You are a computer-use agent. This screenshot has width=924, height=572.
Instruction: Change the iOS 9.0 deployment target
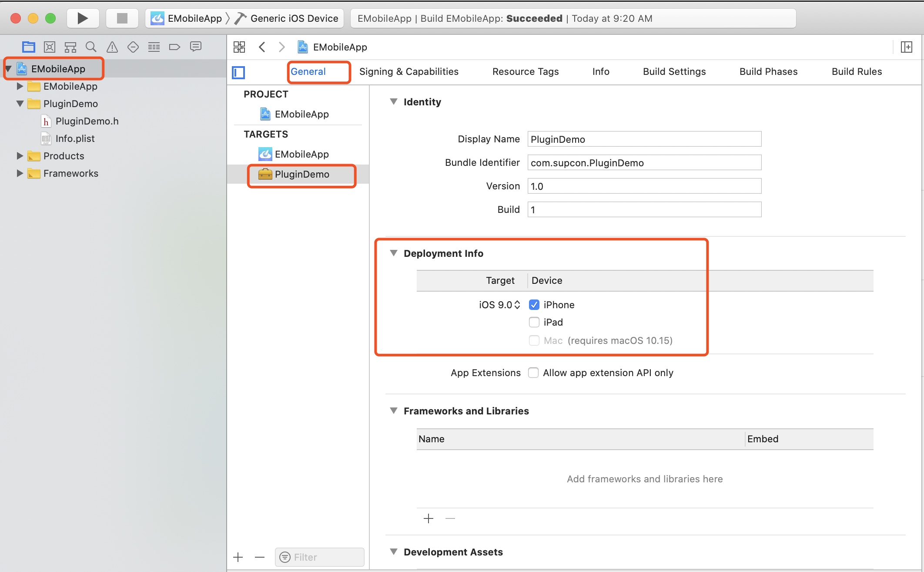pos(499,305)
